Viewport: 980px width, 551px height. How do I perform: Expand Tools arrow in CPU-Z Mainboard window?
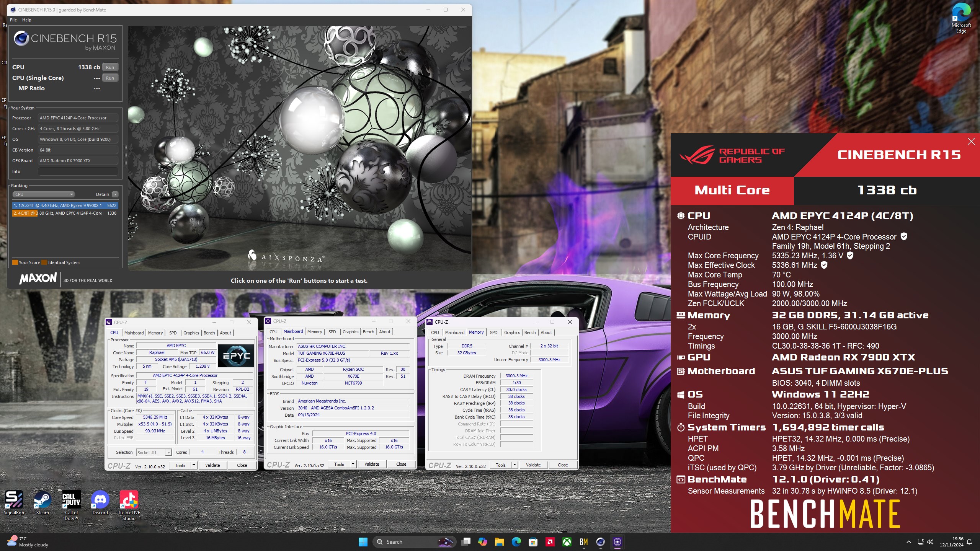[x=353, y=464]
